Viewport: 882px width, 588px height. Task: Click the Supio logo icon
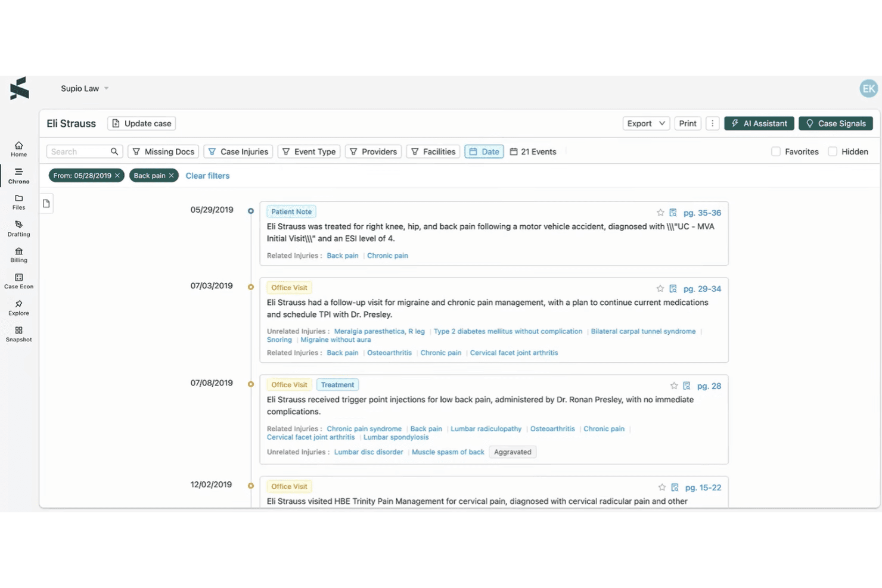click(19, 88)
